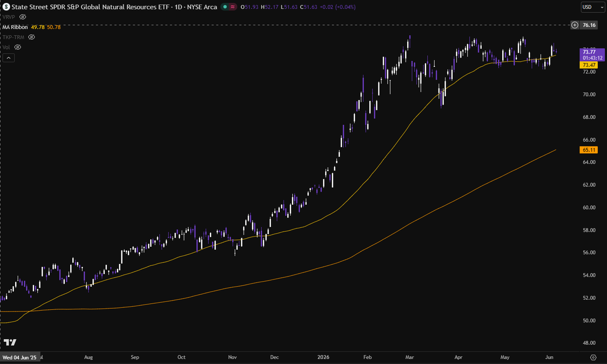Select the Vol indicator label

(7, 47)
